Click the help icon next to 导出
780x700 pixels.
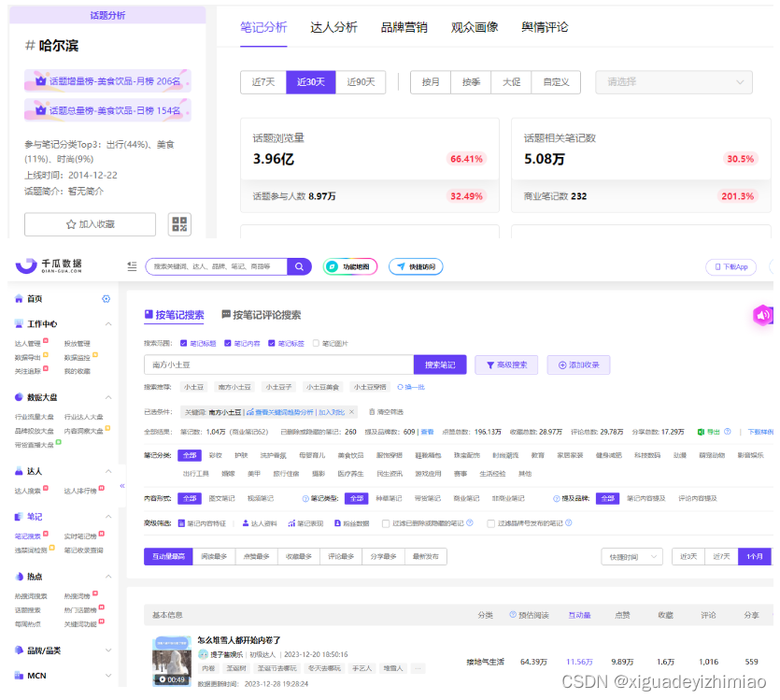728,432
